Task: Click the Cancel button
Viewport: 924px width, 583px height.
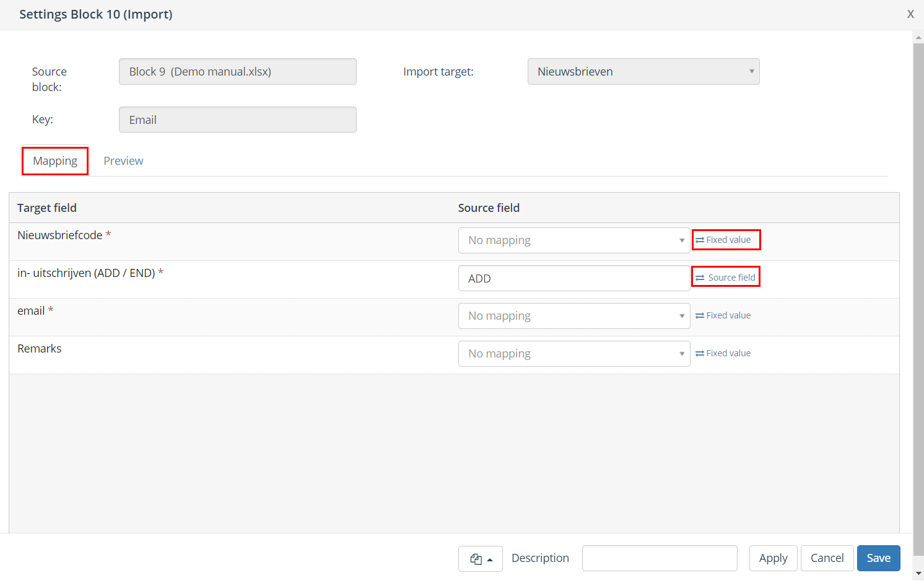Action: click(827, 558)
